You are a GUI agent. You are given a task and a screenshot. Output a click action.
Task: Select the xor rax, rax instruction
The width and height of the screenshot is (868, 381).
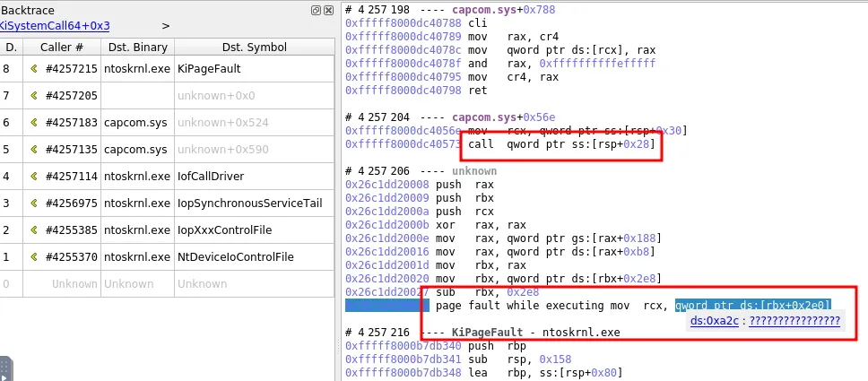436,225
